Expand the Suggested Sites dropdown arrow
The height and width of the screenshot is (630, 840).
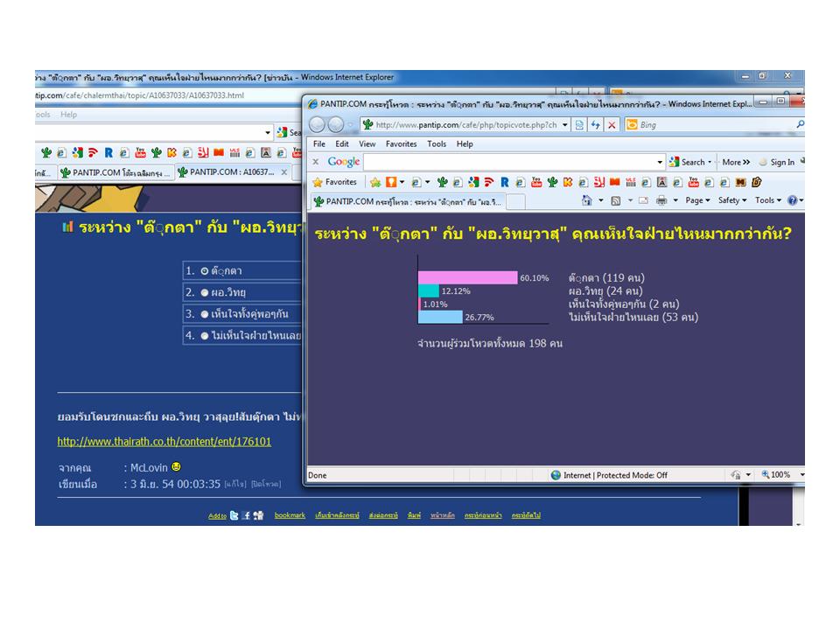point(402,182)
